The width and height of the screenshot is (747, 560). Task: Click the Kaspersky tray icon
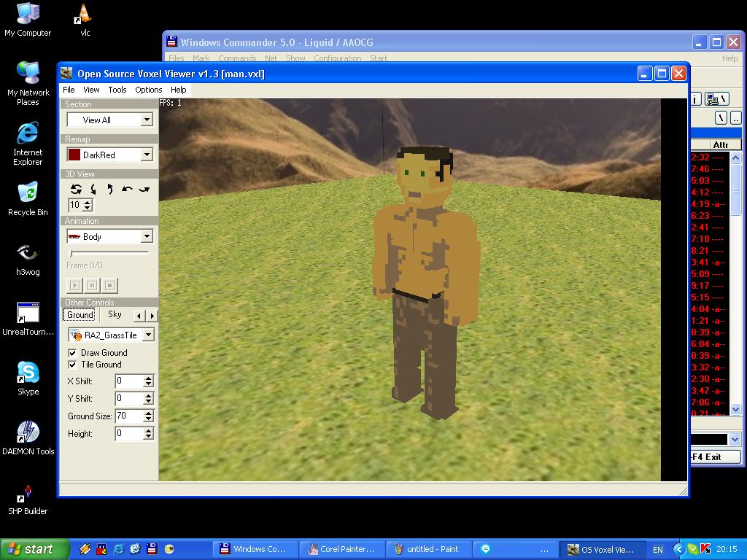705,549
